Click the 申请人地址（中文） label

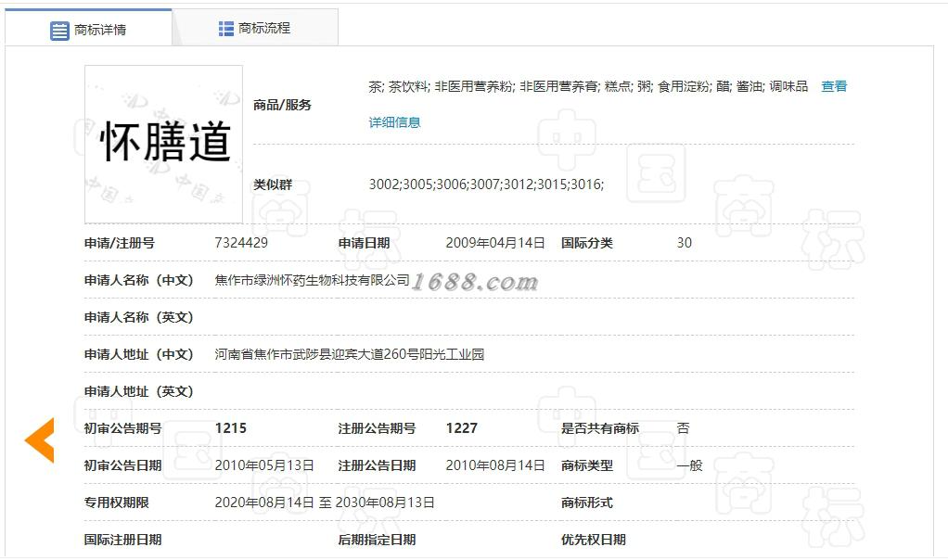click(x=138, y=354)
